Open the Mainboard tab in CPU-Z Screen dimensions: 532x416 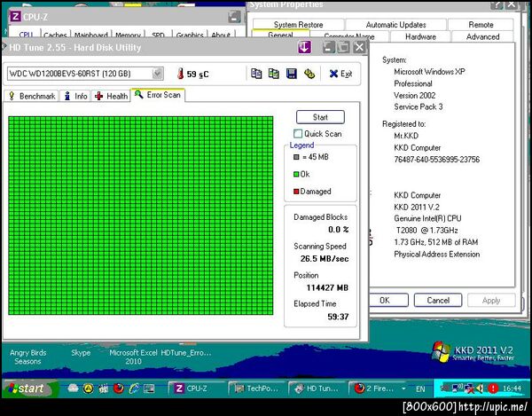point(90,35)
